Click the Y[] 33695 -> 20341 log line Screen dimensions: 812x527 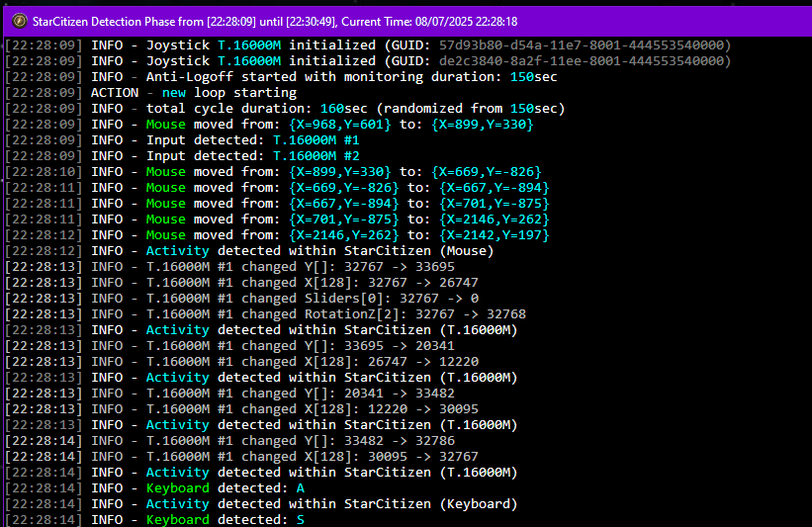pyautogui.click(x=229, y=346)
